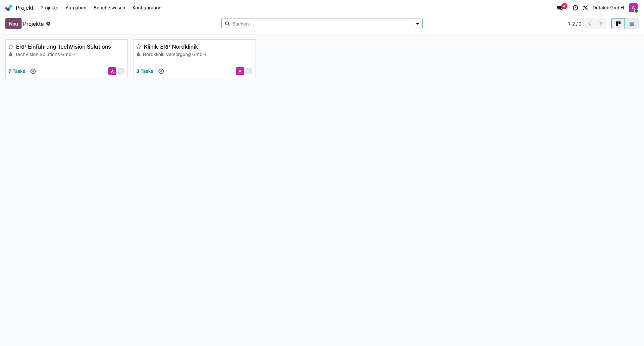
Task: Click Nordklinik Versorgung GmbH customer text
Action: [174, 54]
